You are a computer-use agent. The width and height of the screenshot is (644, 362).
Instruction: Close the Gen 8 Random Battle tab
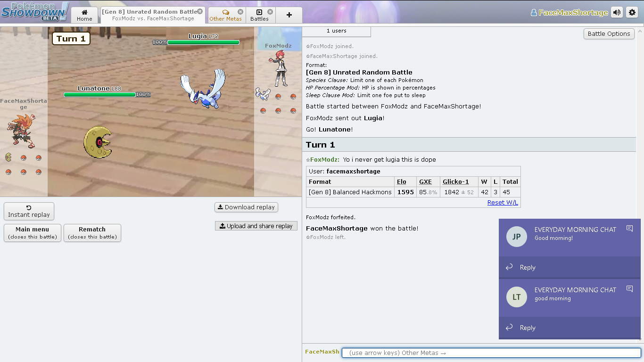(200, 11)
